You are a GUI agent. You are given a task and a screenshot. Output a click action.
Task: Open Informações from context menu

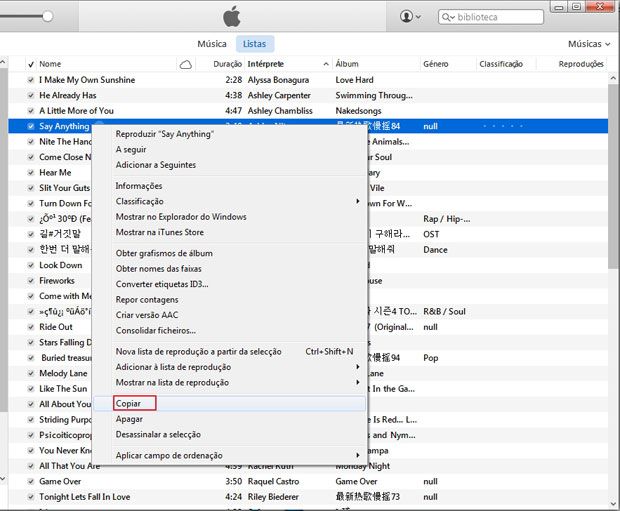click(139, 186)
